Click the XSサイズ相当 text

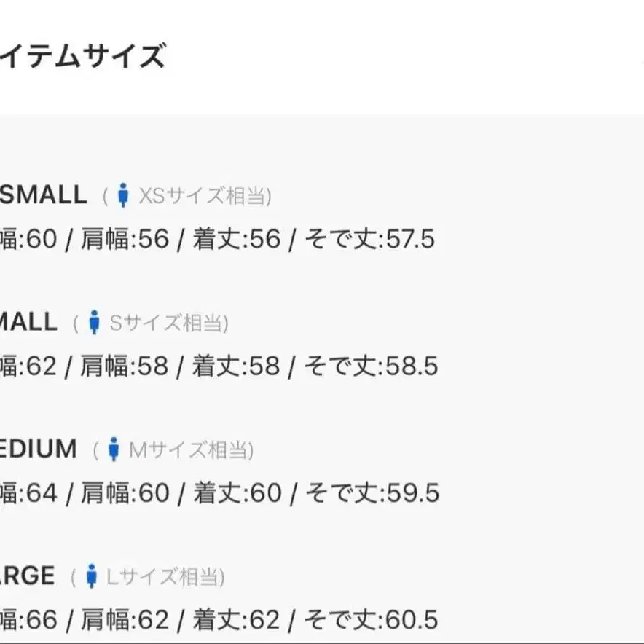205,196
